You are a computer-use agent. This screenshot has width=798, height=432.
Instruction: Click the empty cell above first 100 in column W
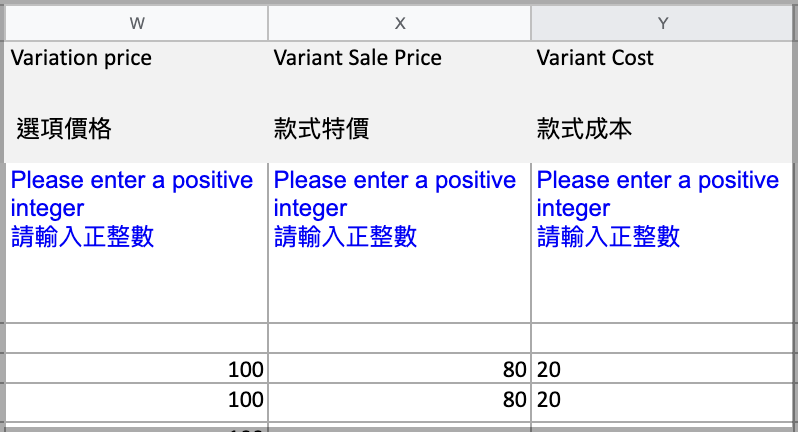coord(136,338)
